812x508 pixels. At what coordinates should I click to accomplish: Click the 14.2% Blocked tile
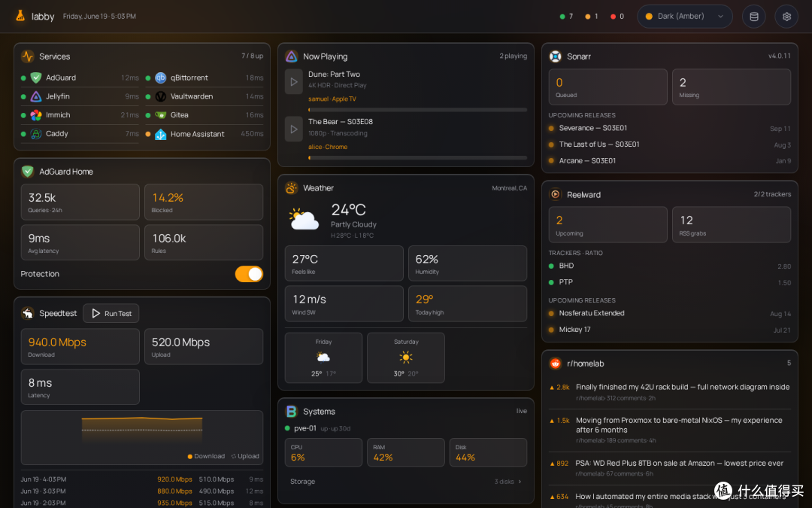click(204, 202)
